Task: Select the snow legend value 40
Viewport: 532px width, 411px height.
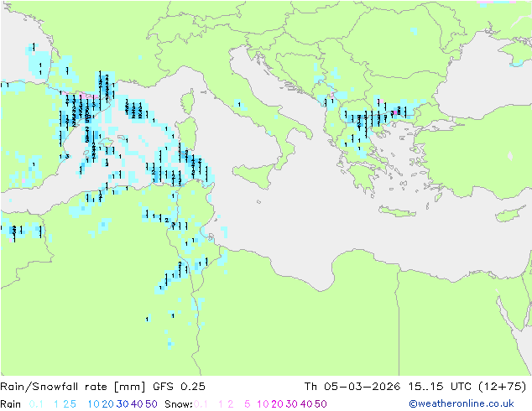Action: pos(306,404)
